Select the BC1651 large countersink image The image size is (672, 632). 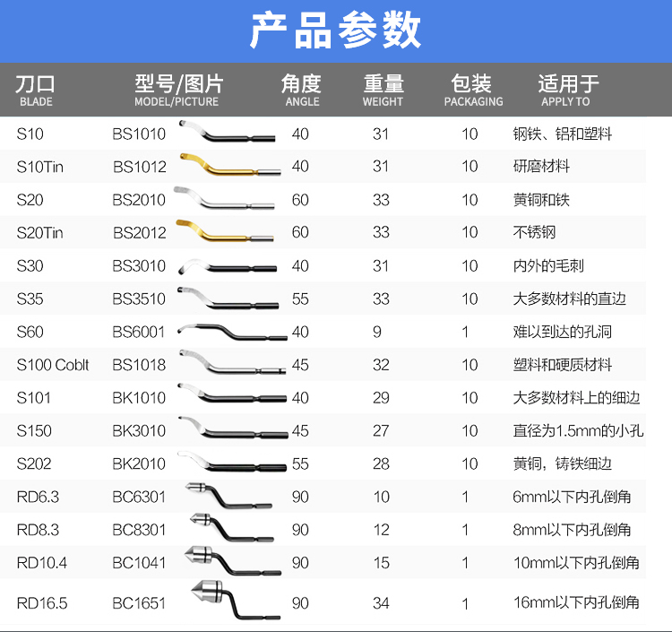pos(236,601)
